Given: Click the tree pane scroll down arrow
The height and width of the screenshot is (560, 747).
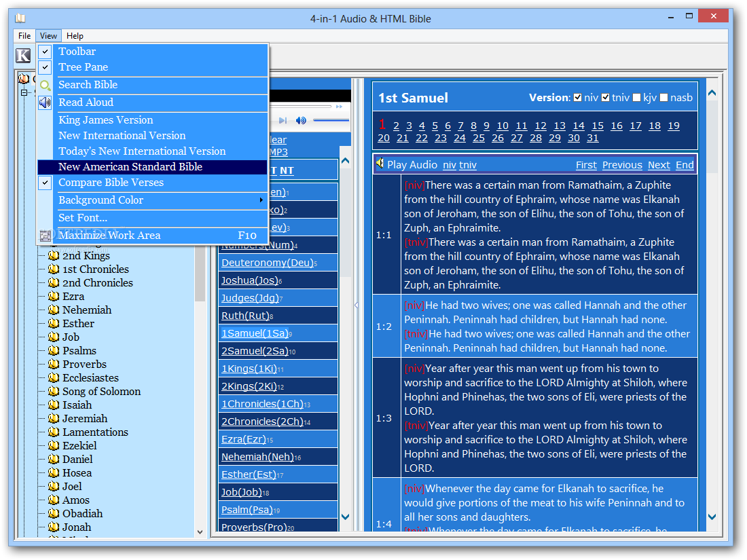Looking at the screenshot, I should tap(200, 532).
